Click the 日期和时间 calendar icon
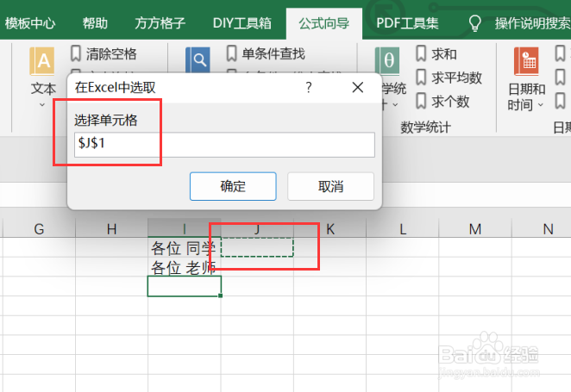 (526, 61)
